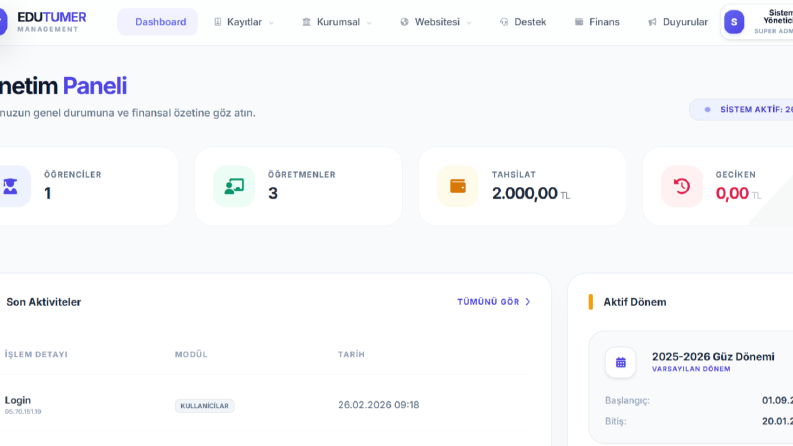Click the Öğrenciler graduate icon
The width and height of the screenshot is (793, 446).
(11, 186)
